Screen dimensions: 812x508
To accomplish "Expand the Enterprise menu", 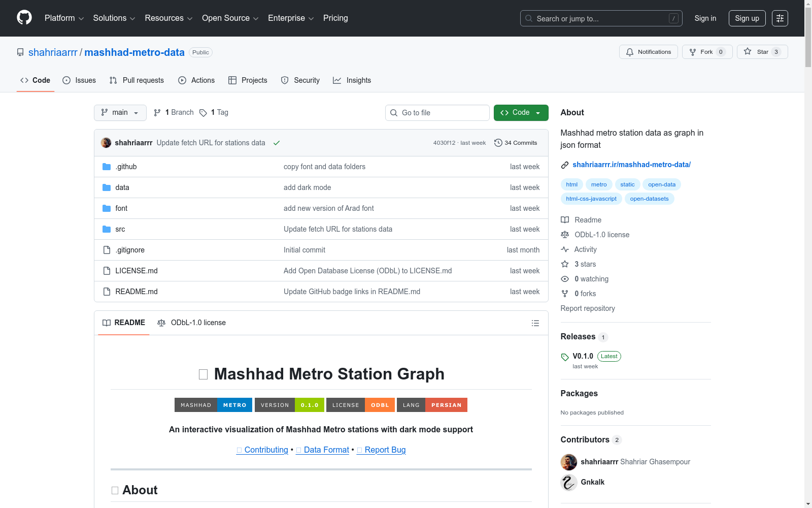I will [291, 18].
